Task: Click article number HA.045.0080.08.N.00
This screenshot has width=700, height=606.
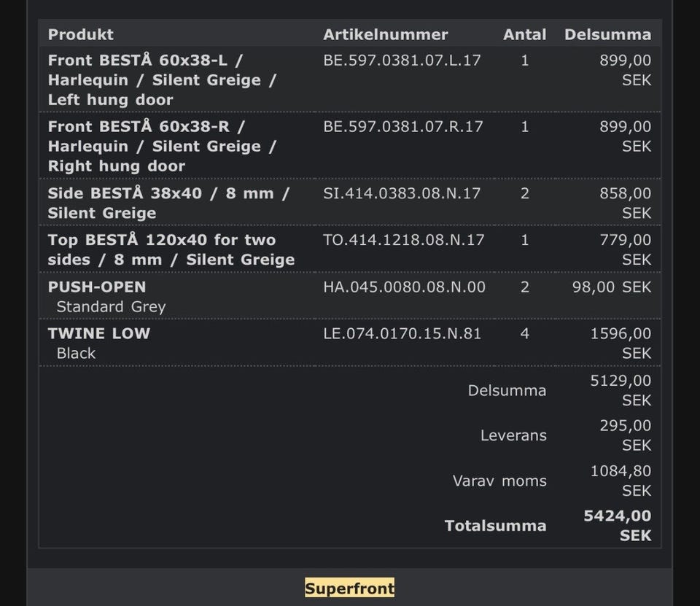Action: 404,287
